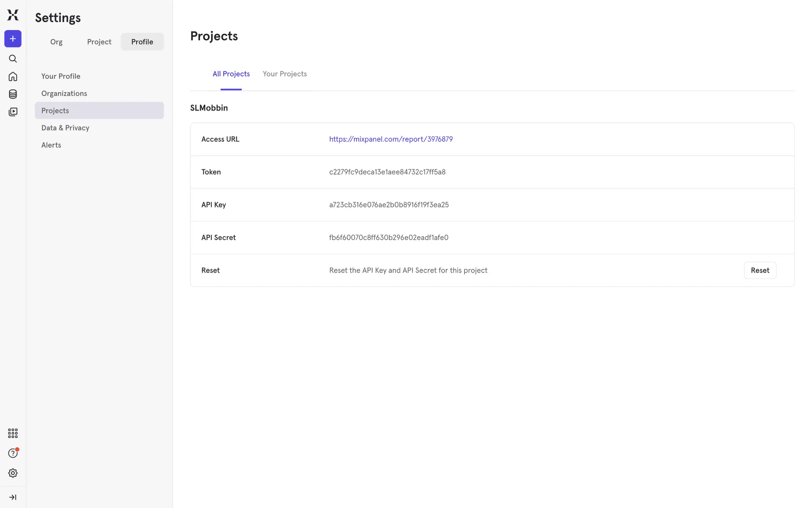Open help question mark icon
The image size is (812, 508).
[x=13, y=453]
